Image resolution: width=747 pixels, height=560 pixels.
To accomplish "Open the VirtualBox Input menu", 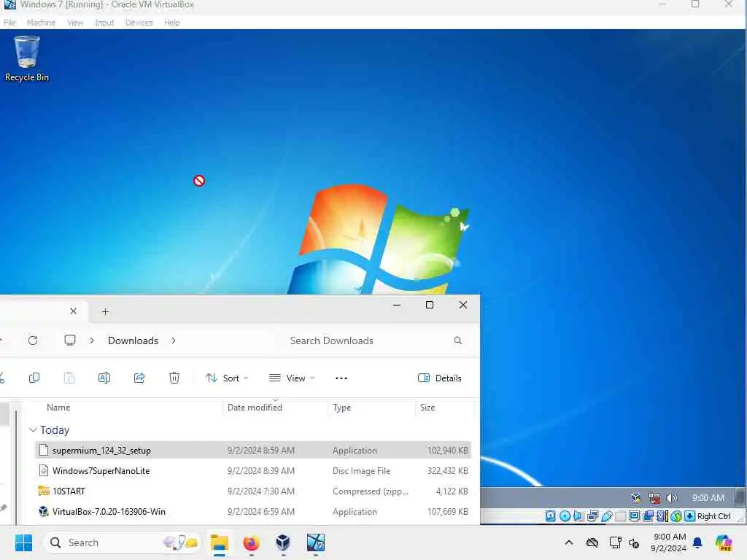I will (x=104, y=23).
